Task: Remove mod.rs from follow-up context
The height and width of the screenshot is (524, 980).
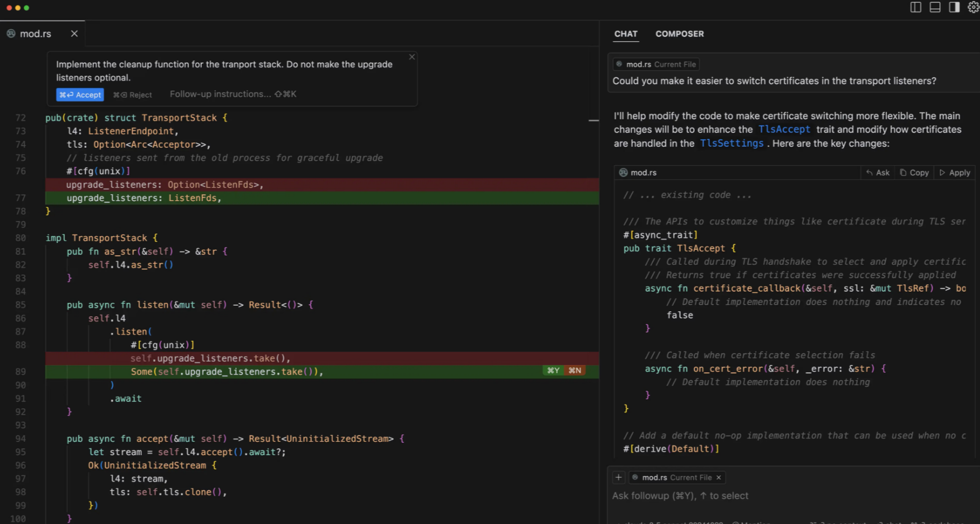Action: tap(719, 478)
